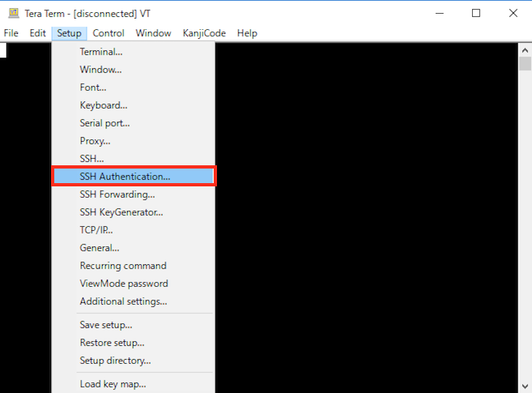The width and height of the screenshot is (532, 393).
Task: Select Terminal... from the Setup menu
Action: tap(101, 52)
